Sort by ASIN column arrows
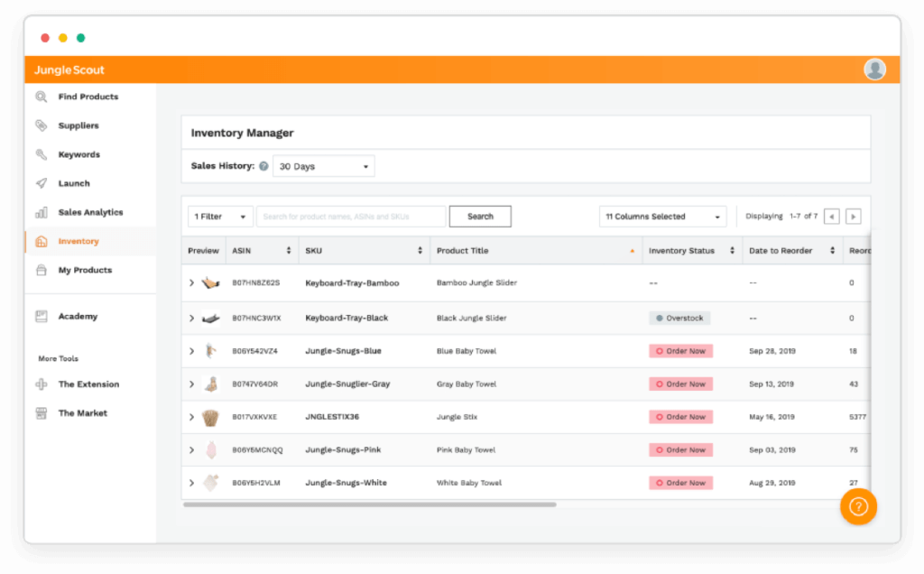Viewport: 924px width, 574px height. 289,251
